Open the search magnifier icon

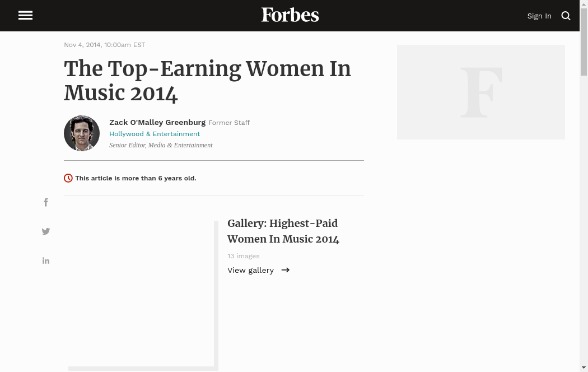(566, 16)
